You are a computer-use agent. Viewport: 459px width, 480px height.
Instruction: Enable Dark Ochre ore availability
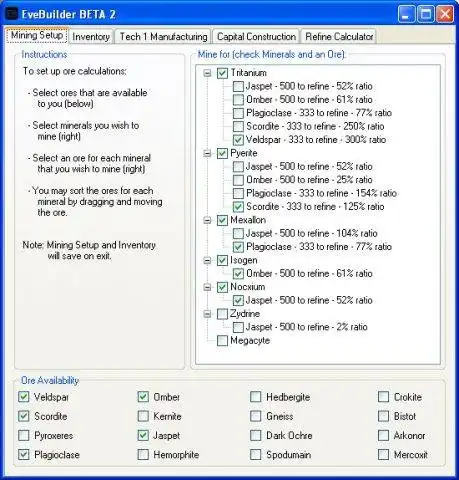[x=256, y=435]
